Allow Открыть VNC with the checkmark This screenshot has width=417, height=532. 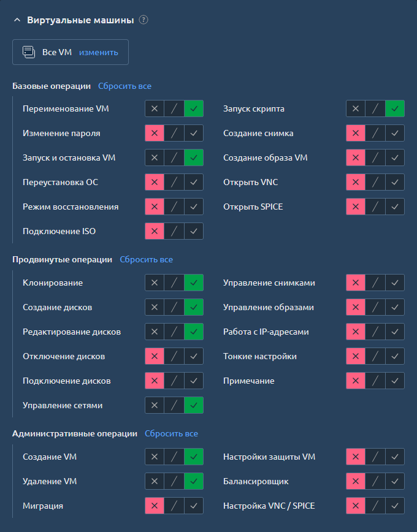(394, 182)
